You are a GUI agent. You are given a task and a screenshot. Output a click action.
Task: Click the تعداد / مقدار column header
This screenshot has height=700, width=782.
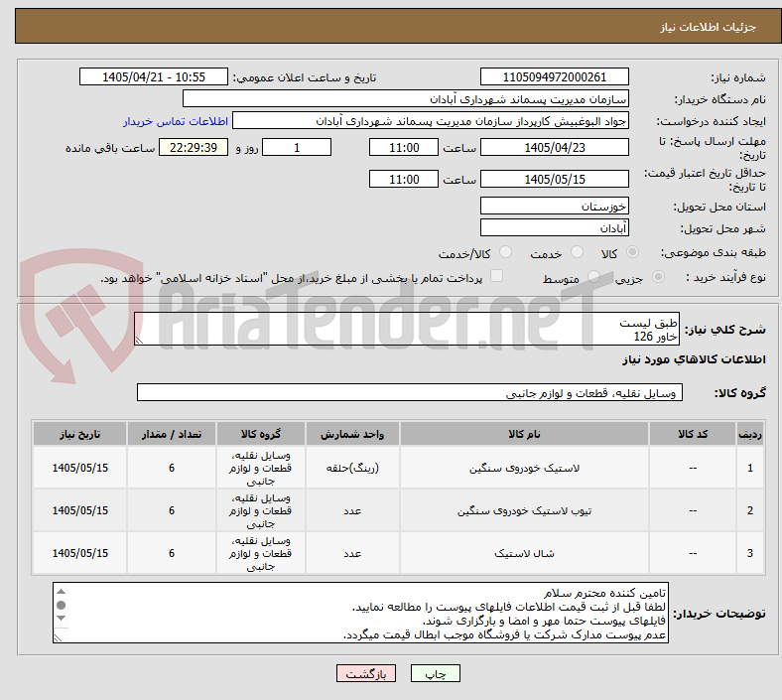tap(172, 434)
